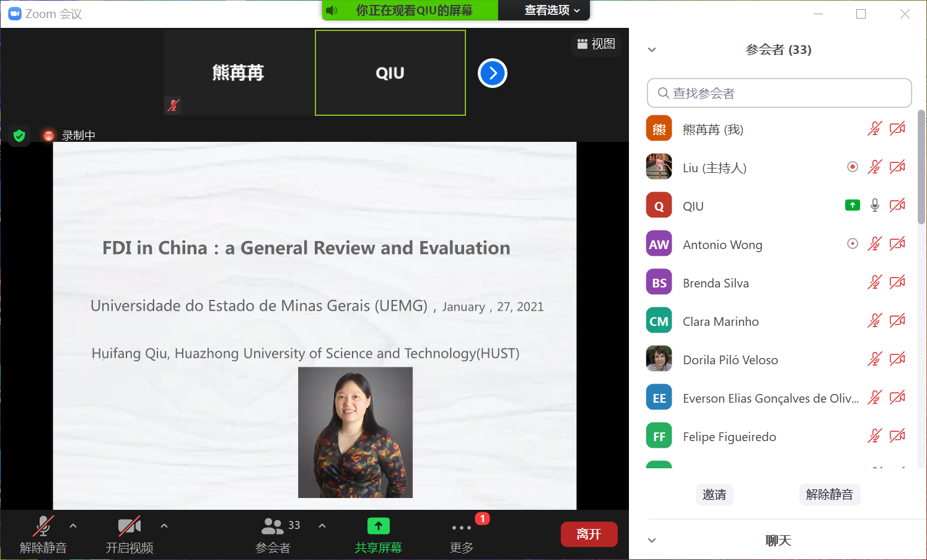Click the participant list vertical scrollbar
Screen dimensions: 927x560
921,167
